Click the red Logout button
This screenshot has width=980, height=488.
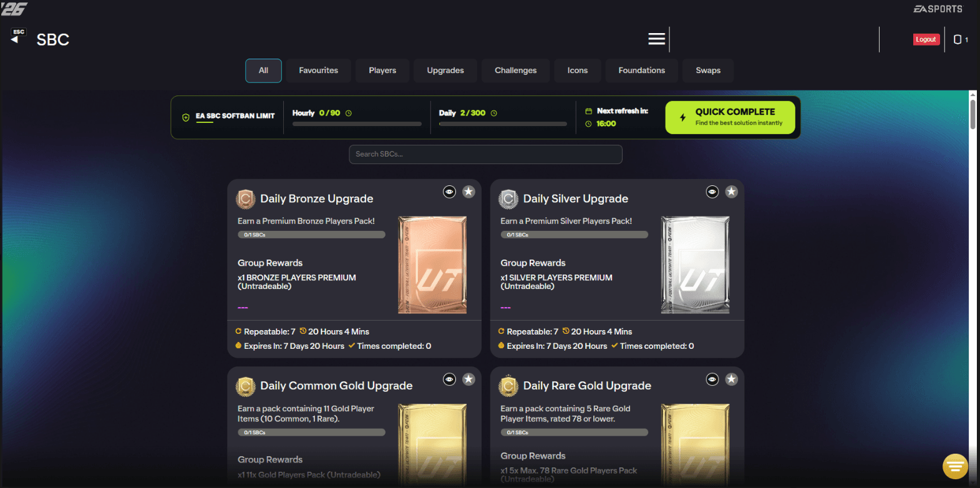point(926,39)
